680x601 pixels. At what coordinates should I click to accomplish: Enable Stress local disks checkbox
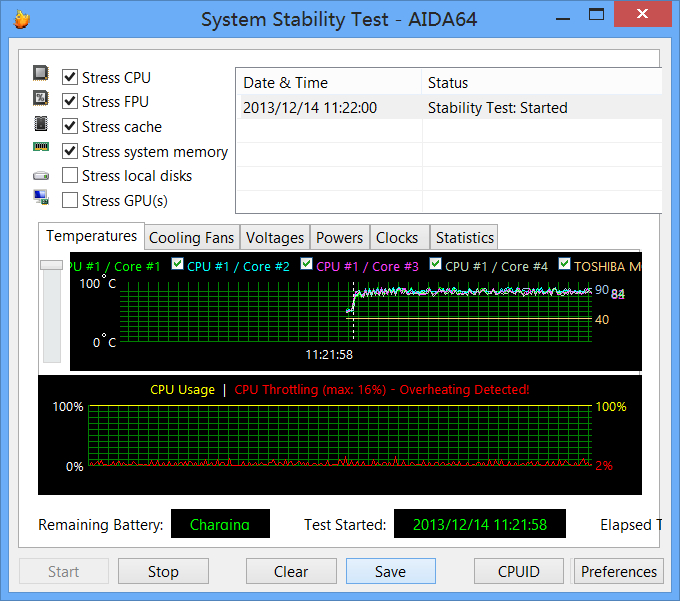70,176
